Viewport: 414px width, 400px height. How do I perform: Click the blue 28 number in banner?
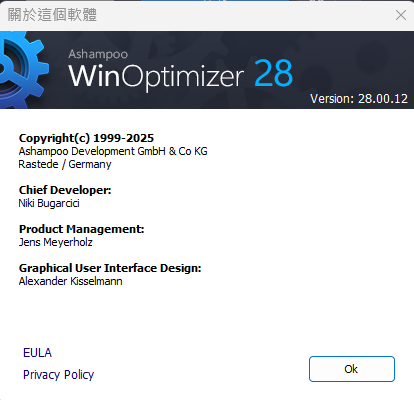click(273, 73)
